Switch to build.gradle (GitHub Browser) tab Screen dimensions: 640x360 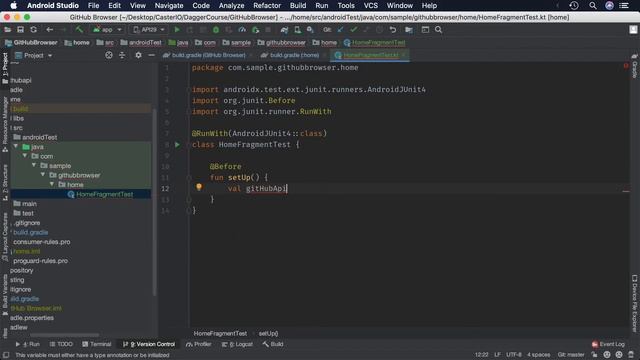click(208, 55)
